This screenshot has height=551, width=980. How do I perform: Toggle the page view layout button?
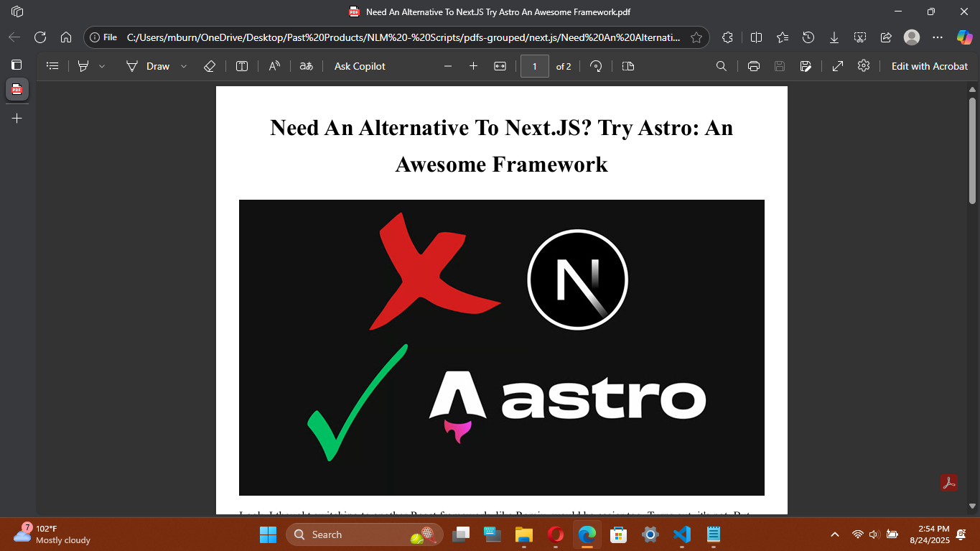pyautogui.click(x=628, y=66)
